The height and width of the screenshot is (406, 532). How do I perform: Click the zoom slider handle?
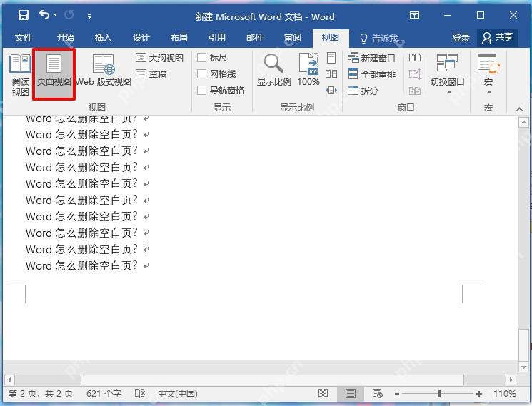coord(439,393)
